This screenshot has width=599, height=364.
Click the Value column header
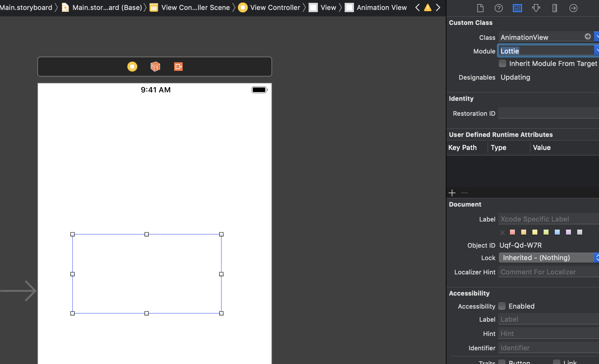click(x=542, y=147)
